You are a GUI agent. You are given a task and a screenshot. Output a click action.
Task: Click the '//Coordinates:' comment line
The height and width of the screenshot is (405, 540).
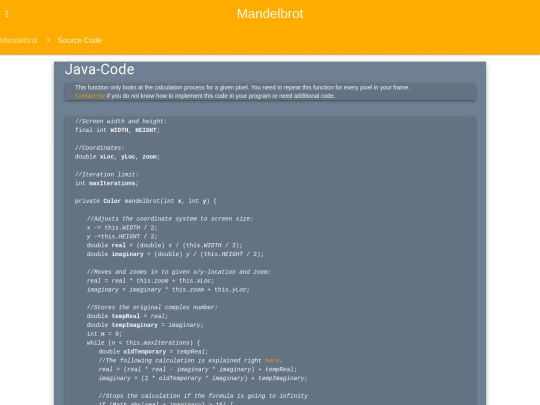(x=100, y=148)
